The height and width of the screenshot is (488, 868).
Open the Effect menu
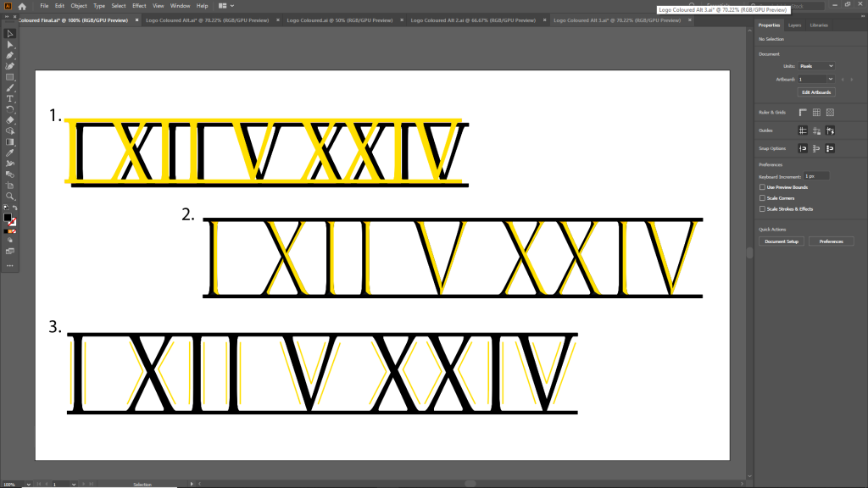coord(139,6)
